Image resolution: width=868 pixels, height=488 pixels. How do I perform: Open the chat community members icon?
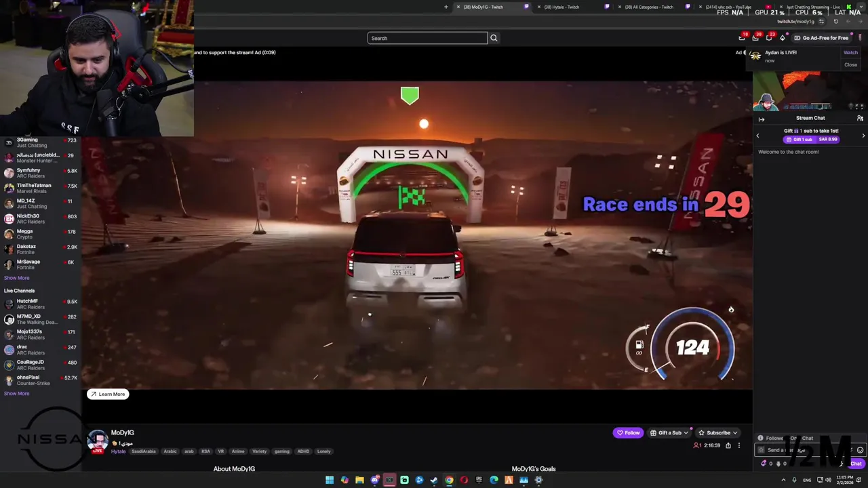860,118
